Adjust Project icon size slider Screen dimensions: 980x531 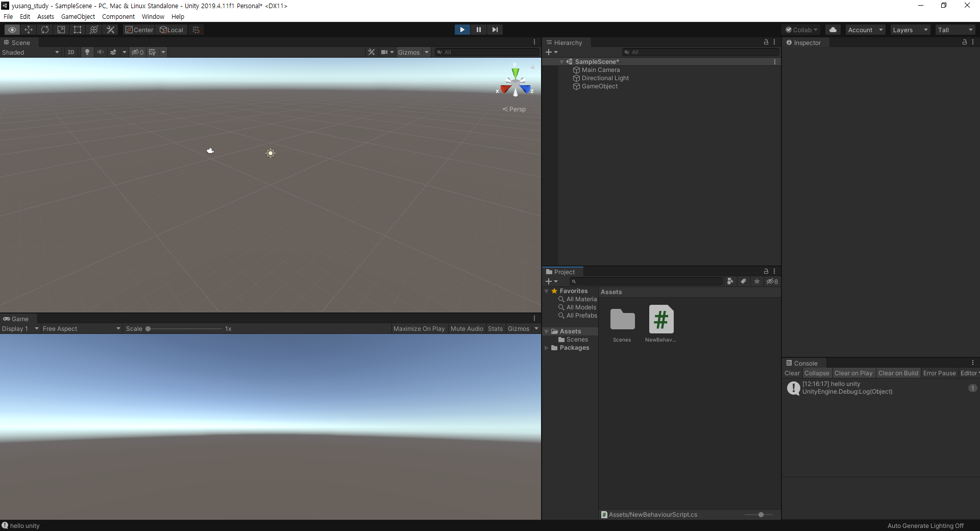[x=761, y=515]
